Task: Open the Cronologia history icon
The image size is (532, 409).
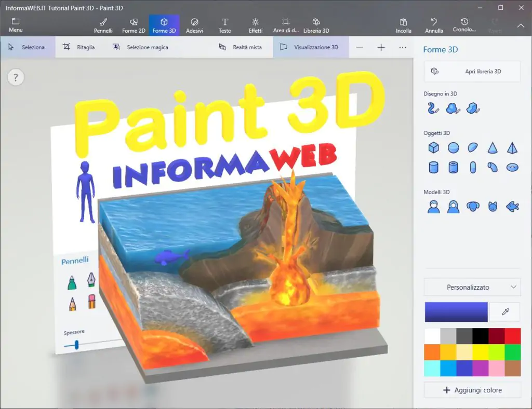Action: (464, 25)
